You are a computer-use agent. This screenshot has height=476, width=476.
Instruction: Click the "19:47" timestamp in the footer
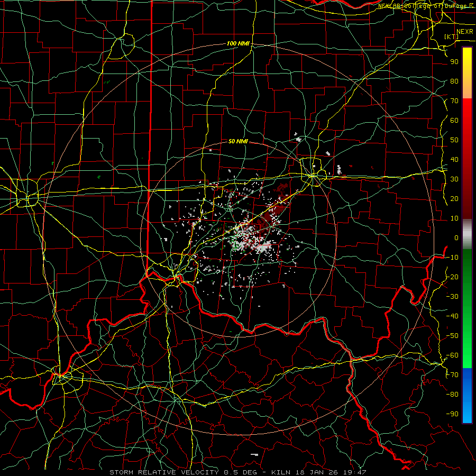pyautogui.click(x=355, y=472)
